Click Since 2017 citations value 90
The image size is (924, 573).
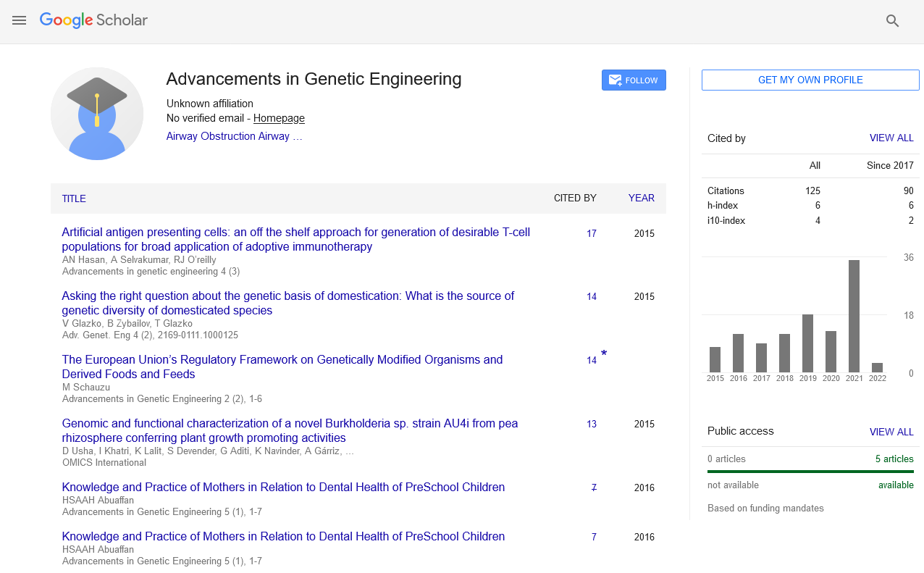pos(908,191)
